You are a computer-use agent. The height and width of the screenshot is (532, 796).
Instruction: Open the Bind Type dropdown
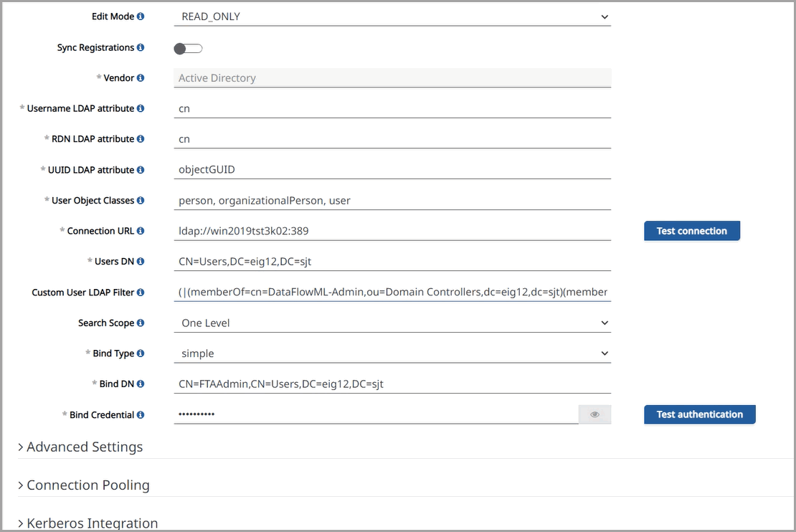tap(392, 353)
